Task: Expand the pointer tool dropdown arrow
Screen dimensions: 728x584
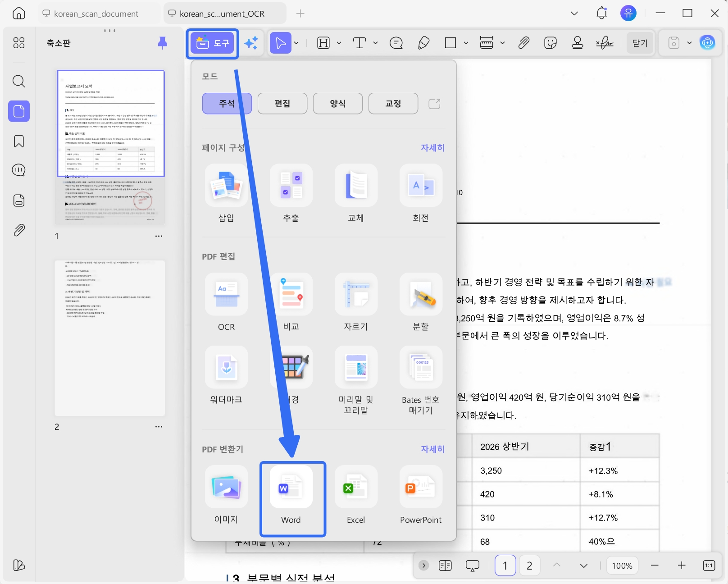Action: [296, 43]
